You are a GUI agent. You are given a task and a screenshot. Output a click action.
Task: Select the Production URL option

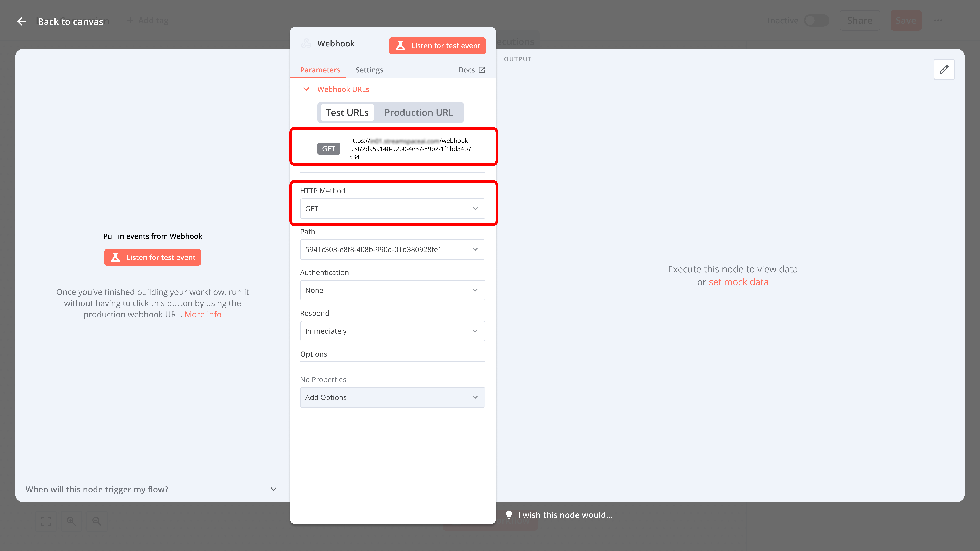click(x=419, y=112)
